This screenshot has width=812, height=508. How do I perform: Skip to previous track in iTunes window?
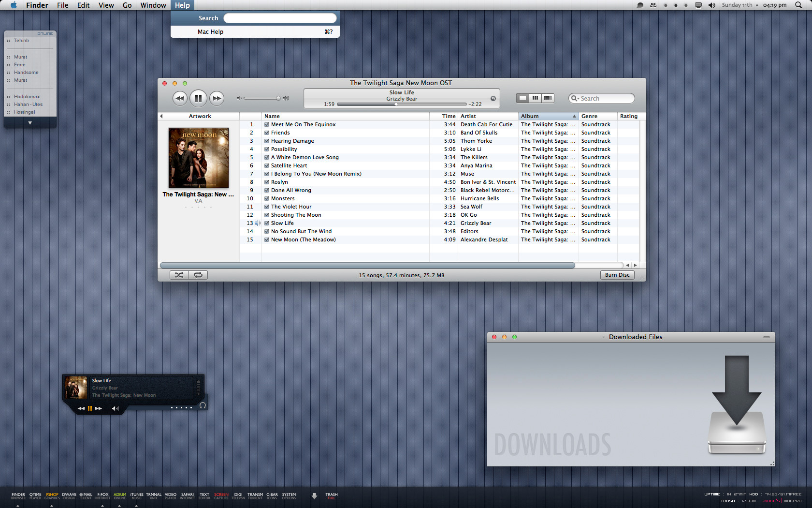tap(180, 98)
